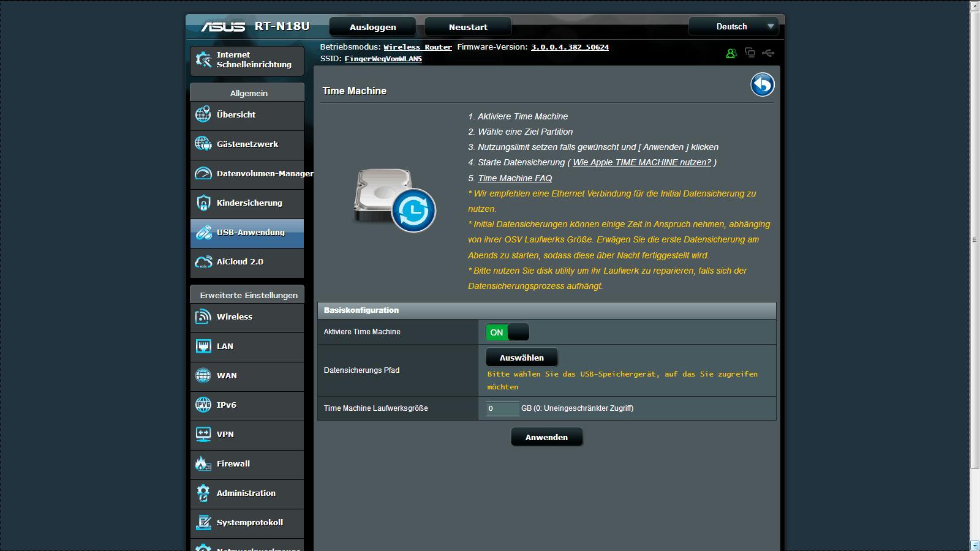
Task: Open Übersicht via its globe icon
Action: tap(203, 114)
